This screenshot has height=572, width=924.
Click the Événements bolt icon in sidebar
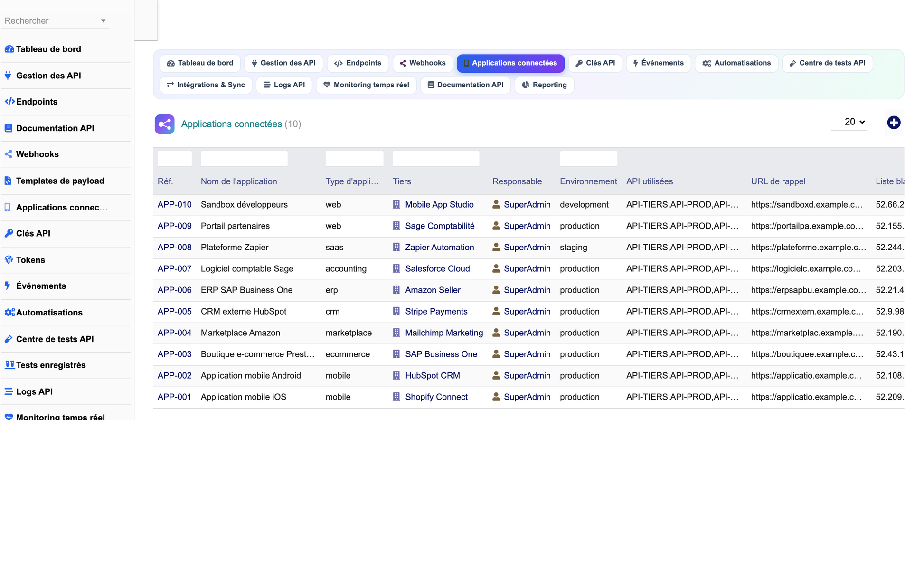pyautogui.click(x=7, y=286)
